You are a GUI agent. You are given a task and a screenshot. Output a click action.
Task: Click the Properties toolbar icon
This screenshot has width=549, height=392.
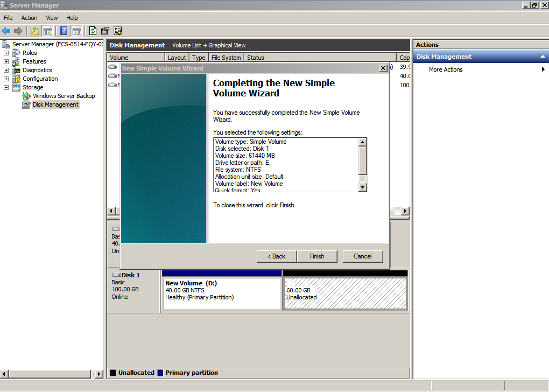tap(105, 31)
